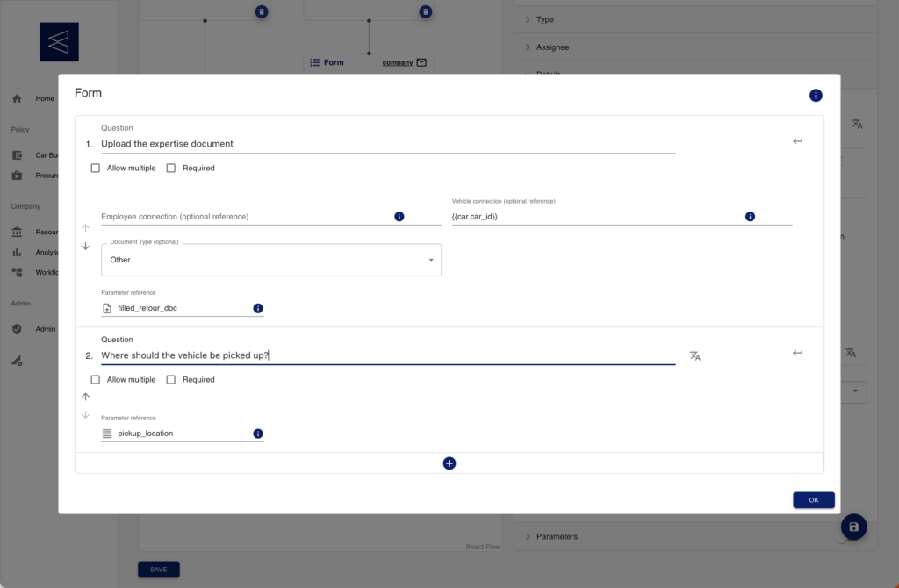The width and height of the screenshot is (899, 588).
Task: Click translate icon at top right panel
Action: (x=857, y=124)
